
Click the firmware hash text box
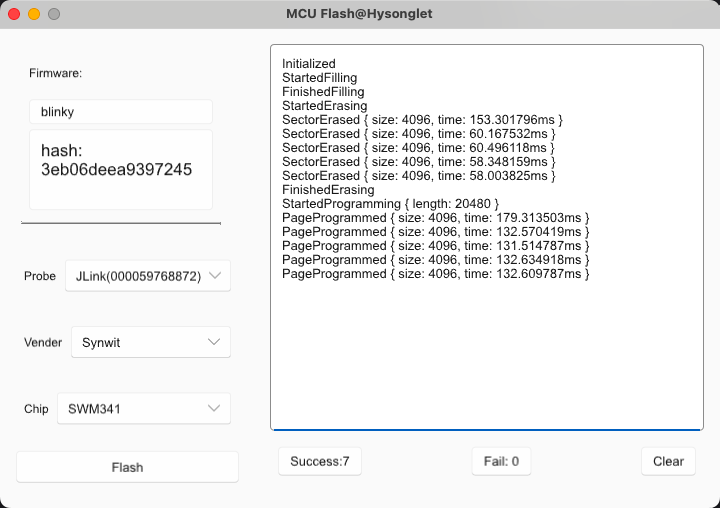click(x=120, y=169)
